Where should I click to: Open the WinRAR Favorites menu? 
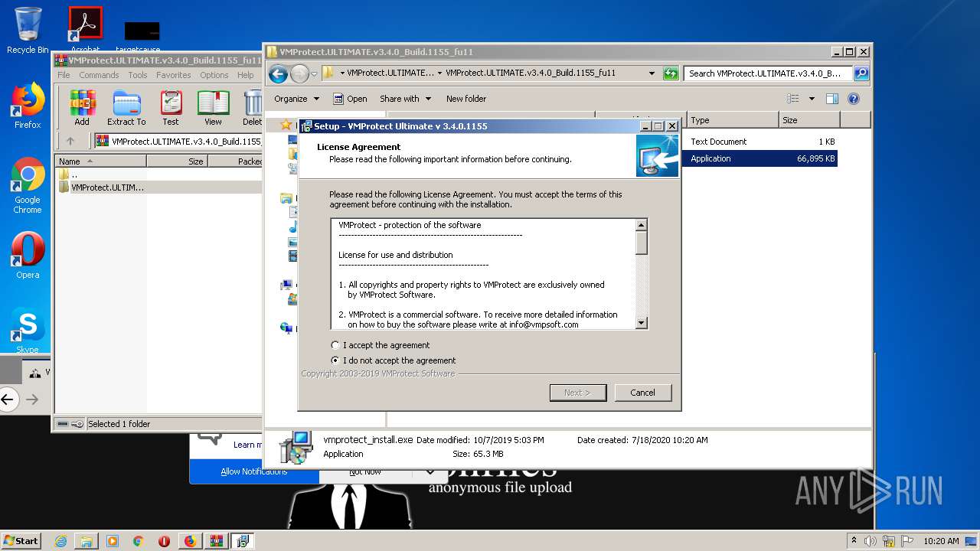174,75
